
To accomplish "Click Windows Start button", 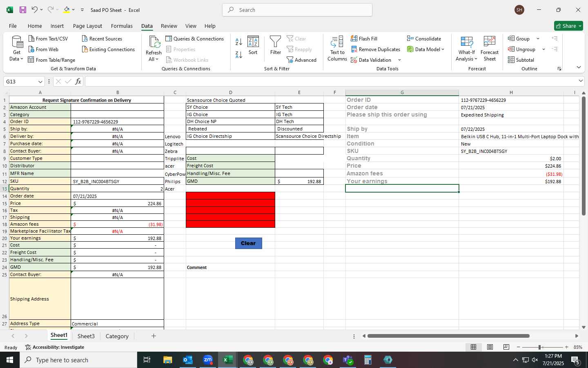I will [10, 360].
